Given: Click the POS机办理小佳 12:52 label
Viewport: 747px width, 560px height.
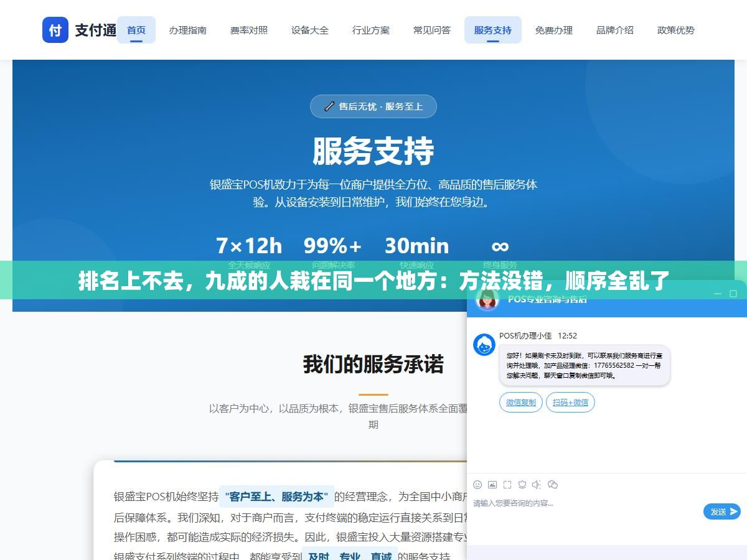Looking at the screenshot, I should [538, 335].
